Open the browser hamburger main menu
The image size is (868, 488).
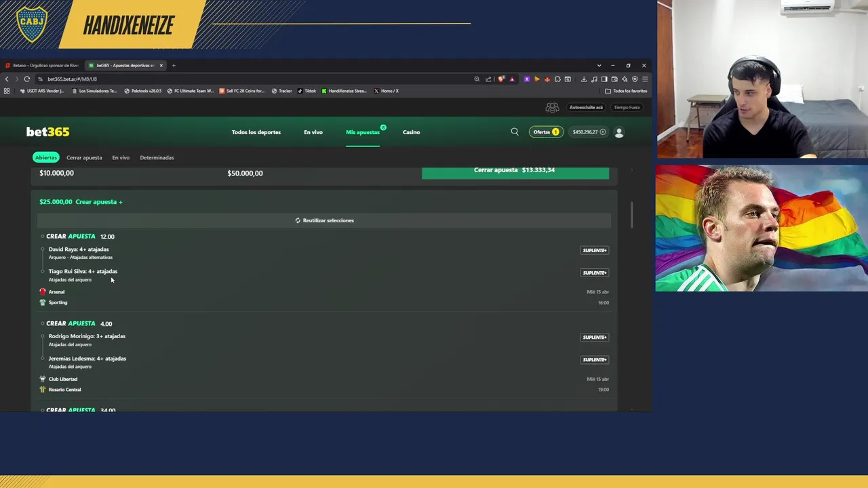645,79
